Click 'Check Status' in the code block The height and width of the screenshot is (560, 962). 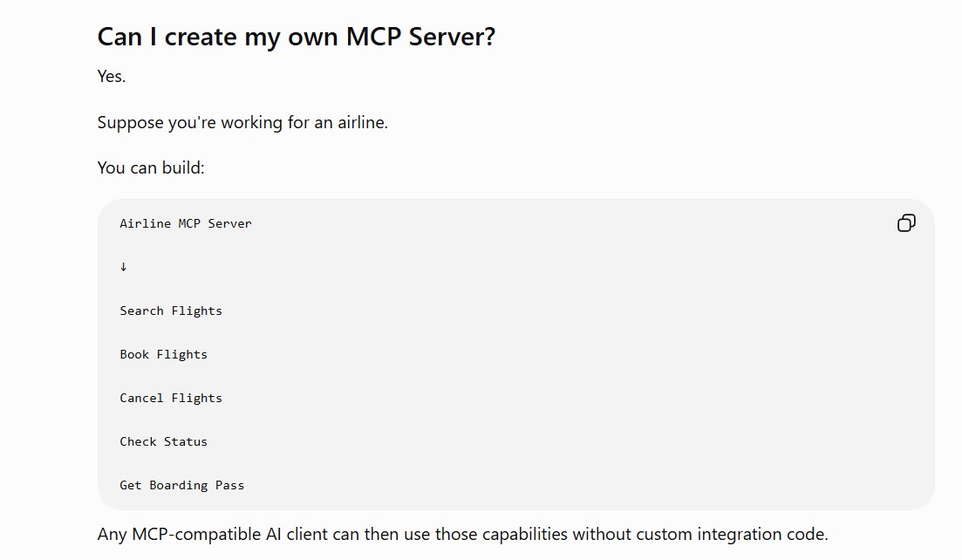pyautogui.click(x=164, y=441)
